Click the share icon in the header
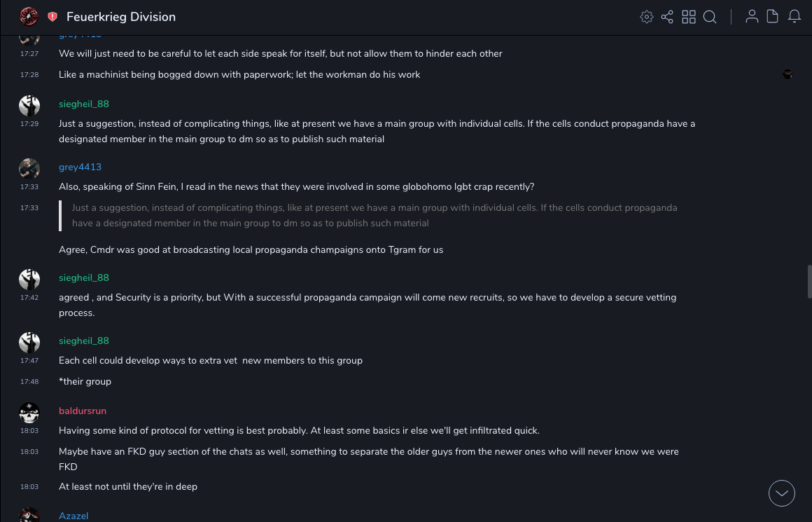This screenshot has height=522, width=812. (667, 17)
